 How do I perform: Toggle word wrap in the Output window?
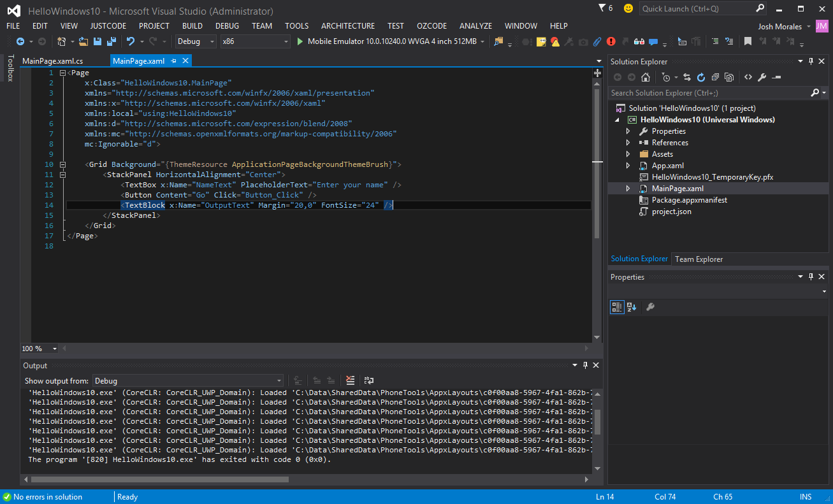(x=368, y=380)
